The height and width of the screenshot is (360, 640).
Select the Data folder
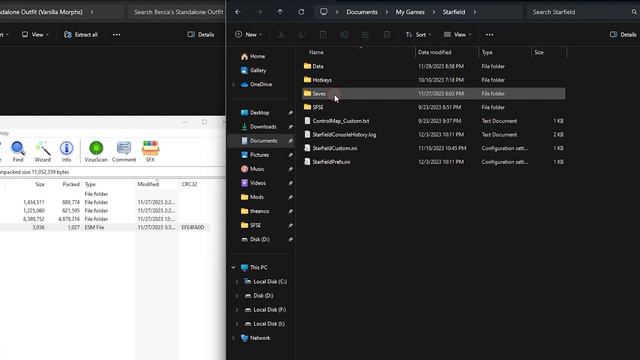[x=433, y=66]
